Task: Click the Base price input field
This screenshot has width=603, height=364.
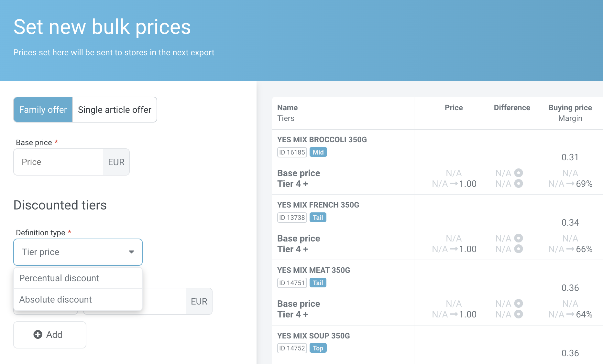Action: point(58,162)
